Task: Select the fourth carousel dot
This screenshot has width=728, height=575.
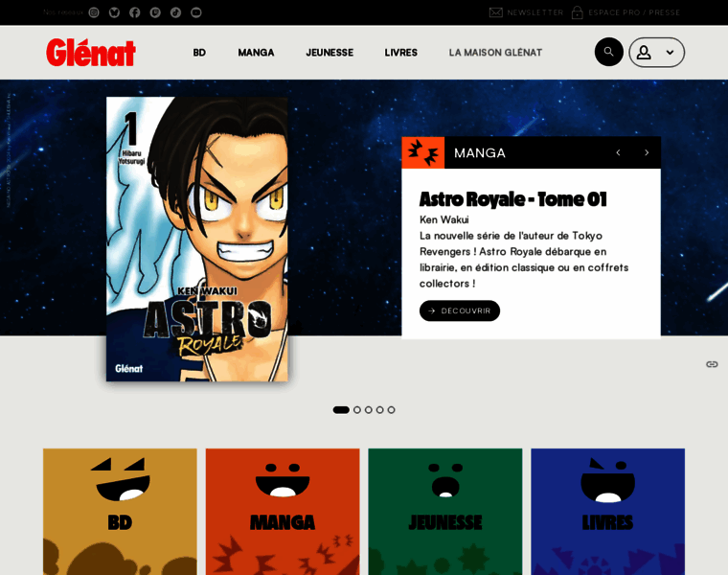Action: 379,409
